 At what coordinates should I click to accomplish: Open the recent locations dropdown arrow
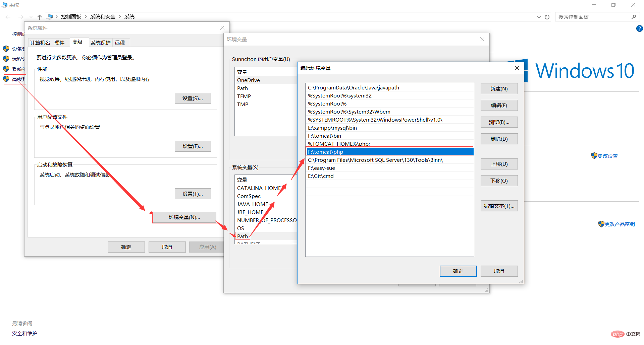31,17
